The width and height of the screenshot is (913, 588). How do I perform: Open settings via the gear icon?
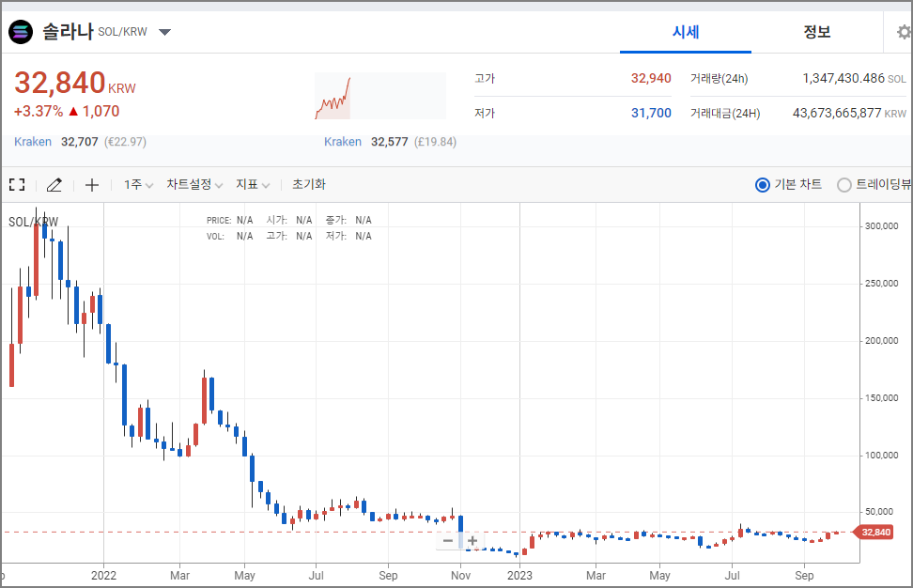(905, 32)
